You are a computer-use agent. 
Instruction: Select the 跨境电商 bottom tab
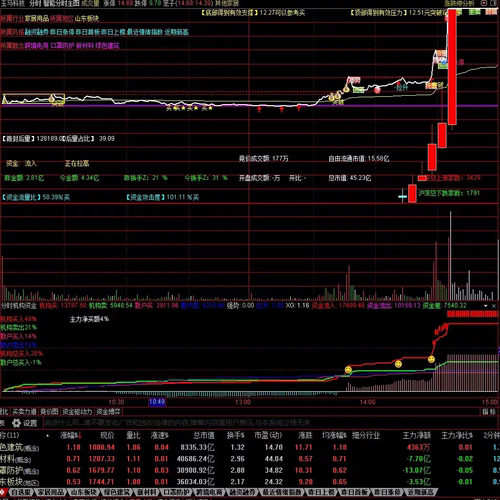209,492
